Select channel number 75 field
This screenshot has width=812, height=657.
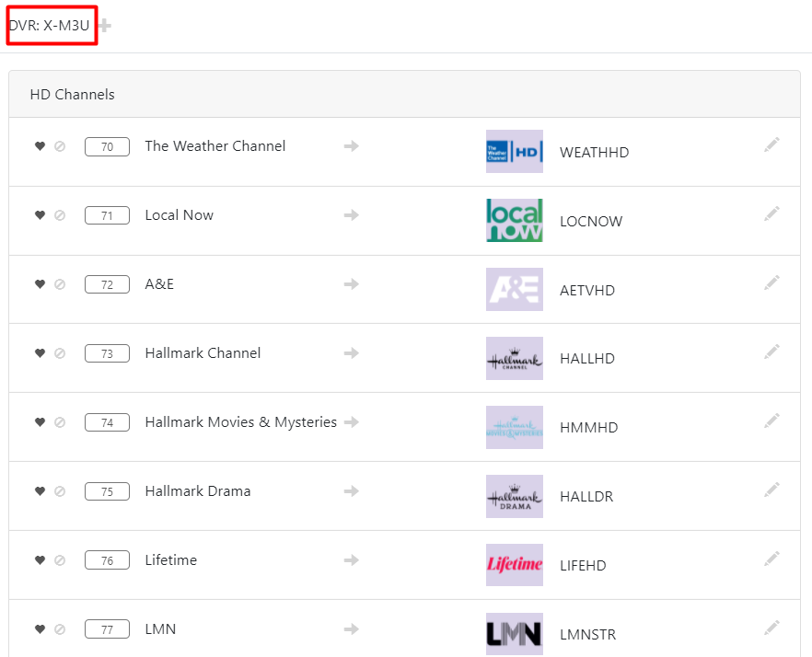[x=107, y=491]
